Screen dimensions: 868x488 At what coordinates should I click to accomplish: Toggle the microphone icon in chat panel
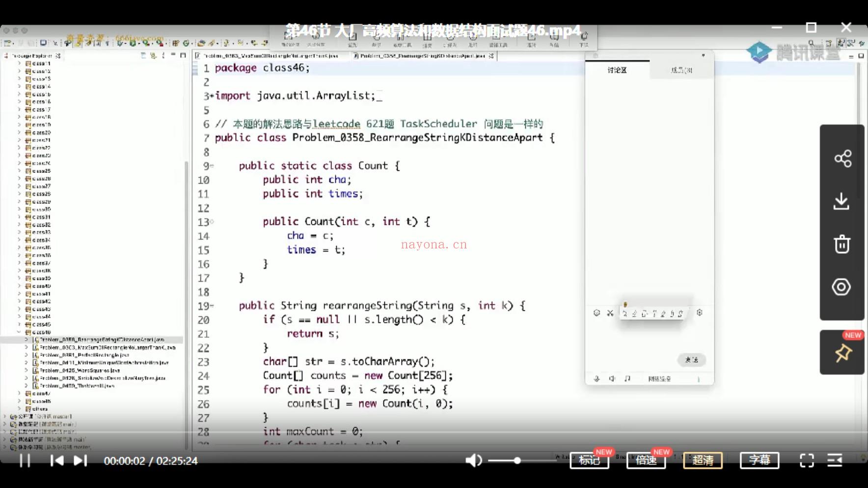pos(597,379)
